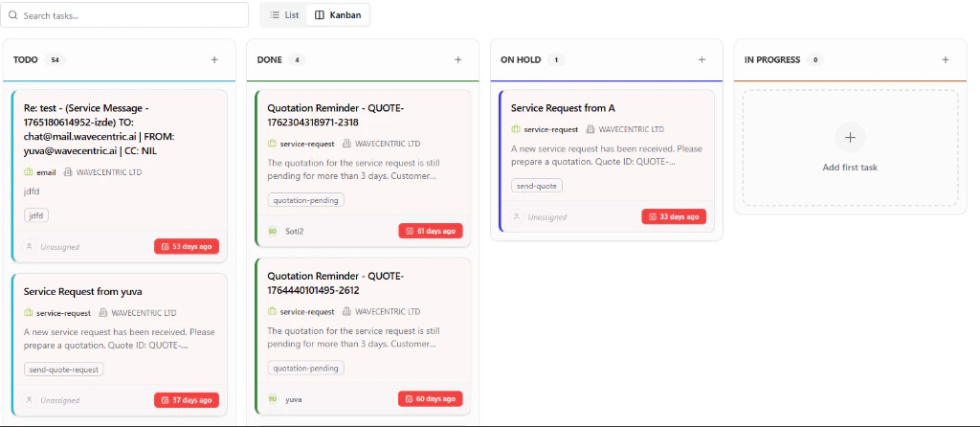Click the yuva assignee avatar
This screenshot has height=427, width=980.
pos(273,399)
